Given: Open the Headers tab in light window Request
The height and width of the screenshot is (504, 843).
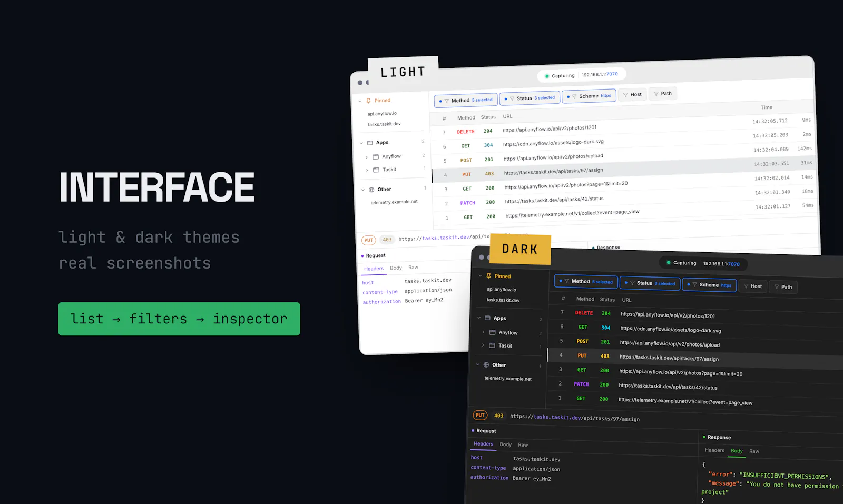Looking at the screenshot, I should (374, 269).
